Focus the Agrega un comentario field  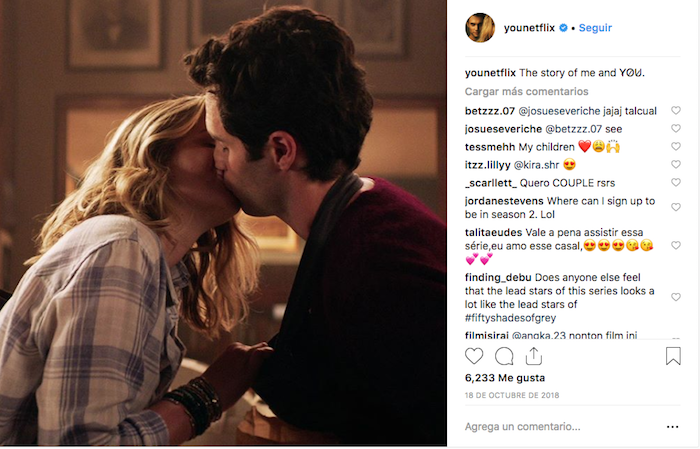click(x=562, y=427)
